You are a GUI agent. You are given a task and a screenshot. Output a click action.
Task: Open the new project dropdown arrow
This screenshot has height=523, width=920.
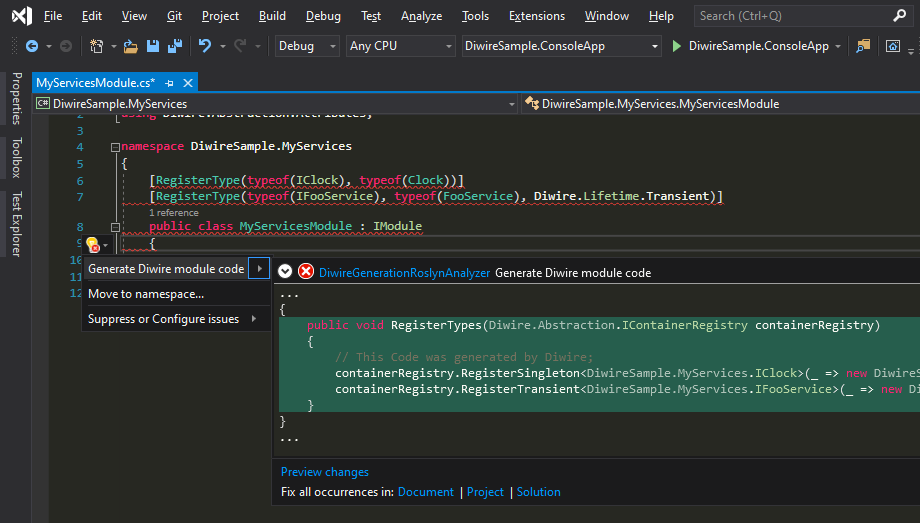[114, 46]
